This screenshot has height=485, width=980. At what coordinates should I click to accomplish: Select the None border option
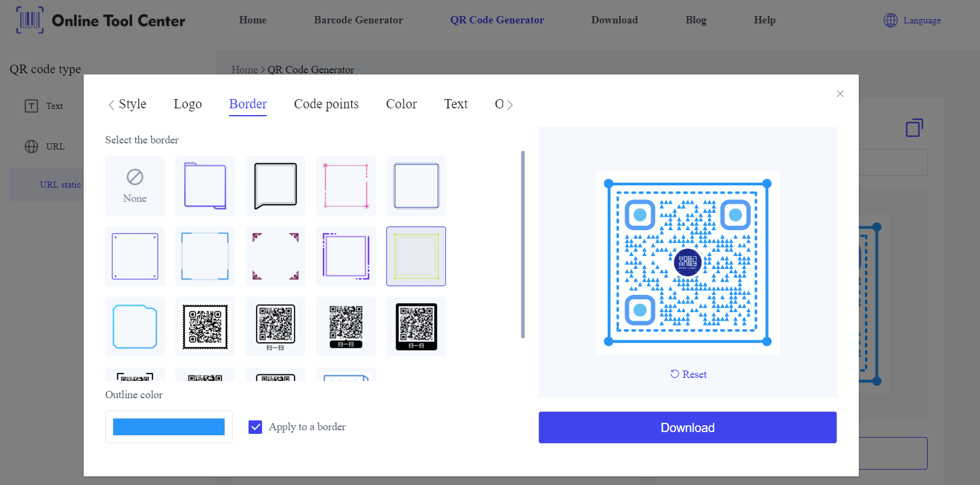135,186
